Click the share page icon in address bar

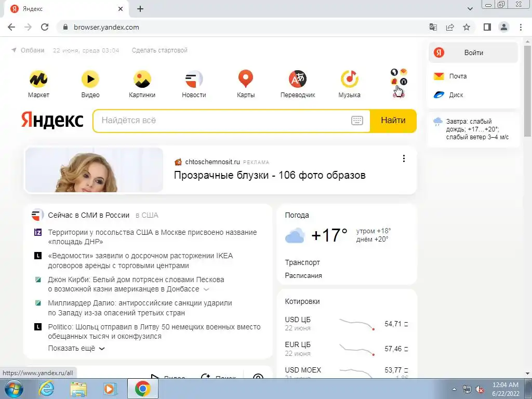point(450,27)
